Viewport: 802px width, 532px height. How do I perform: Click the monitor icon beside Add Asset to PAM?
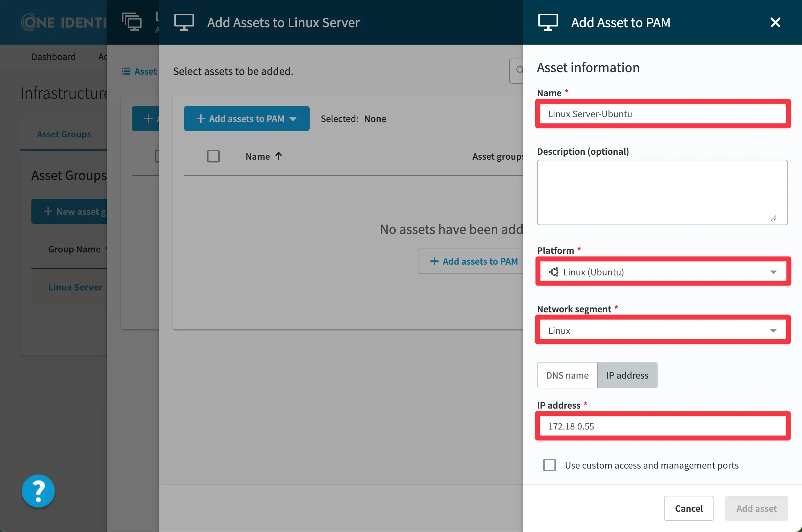548,22
